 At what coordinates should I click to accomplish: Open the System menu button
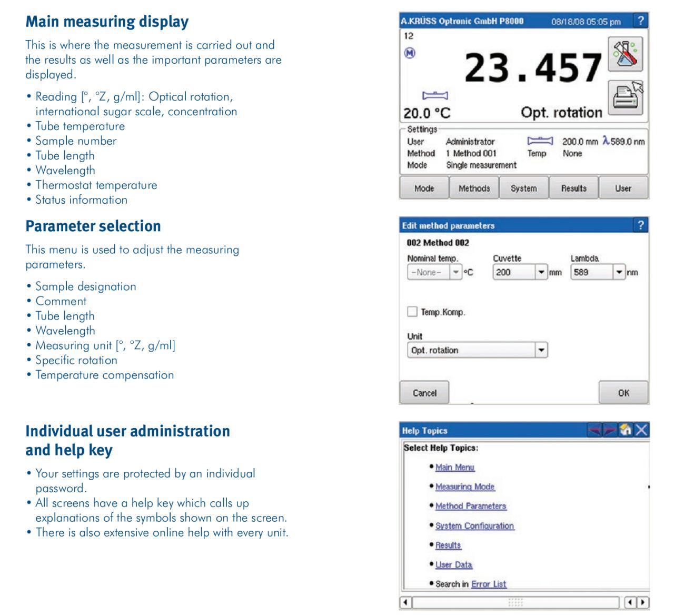click(523, 188)
